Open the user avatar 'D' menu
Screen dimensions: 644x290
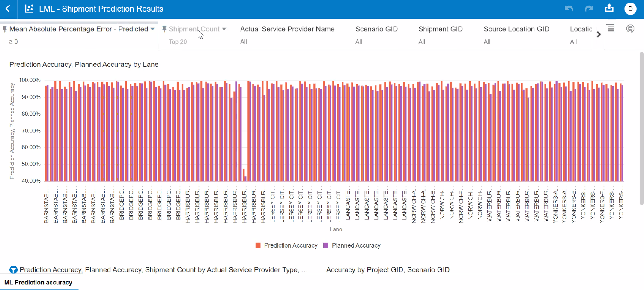(x=630, y=9)
